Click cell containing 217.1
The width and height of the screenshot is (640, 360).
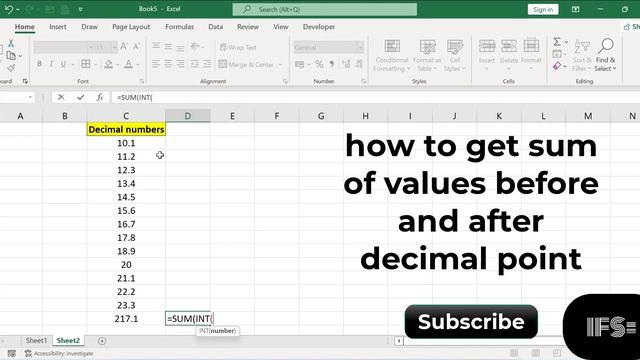point(126,319)
